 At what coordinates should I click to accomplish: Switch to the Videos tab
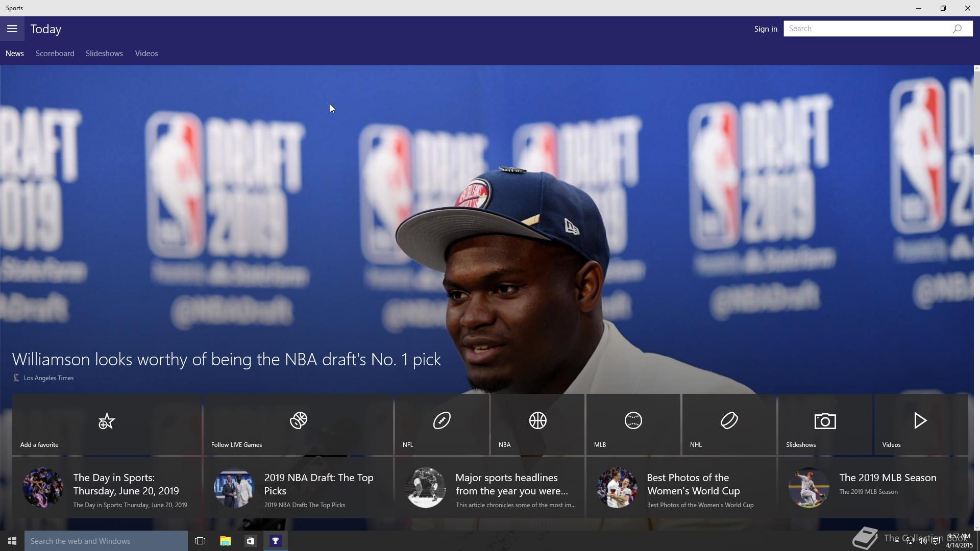(146, 54)
